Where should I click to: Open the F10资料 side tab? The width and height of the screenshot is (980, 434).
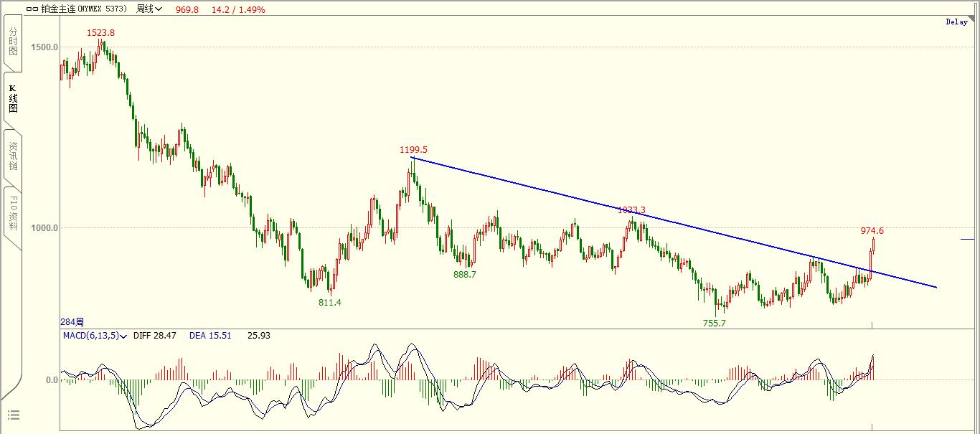(12, 212)
